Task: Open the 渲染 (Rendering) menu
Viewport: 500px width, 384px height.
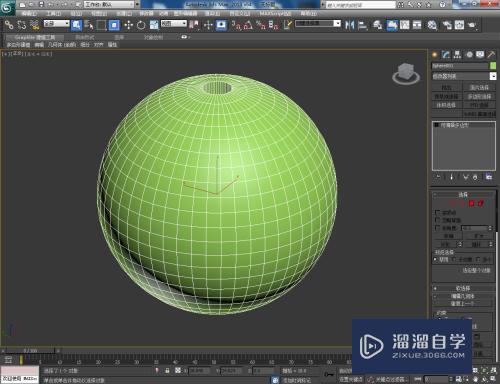Action: (x=212, y=14)
